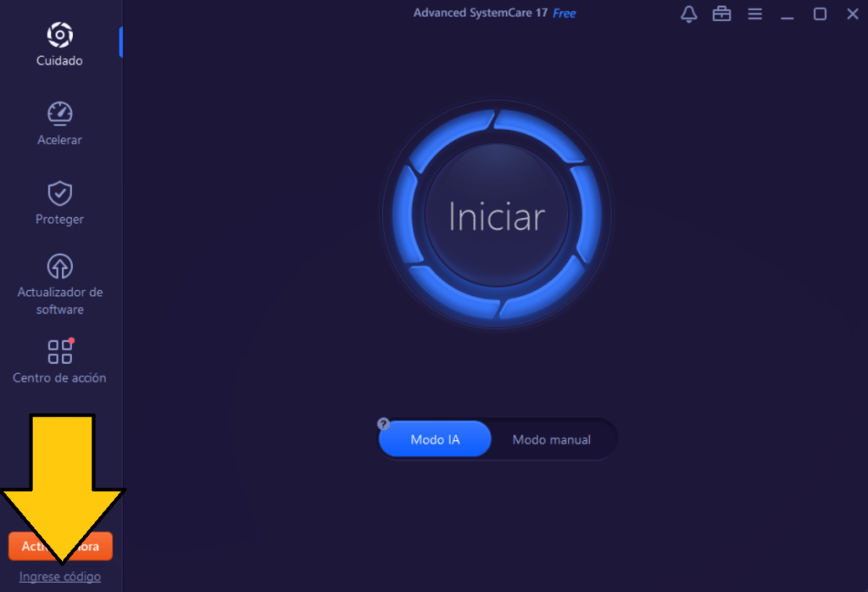
Task: Open the Acelerar speed-up section
Action: point(60,124)
